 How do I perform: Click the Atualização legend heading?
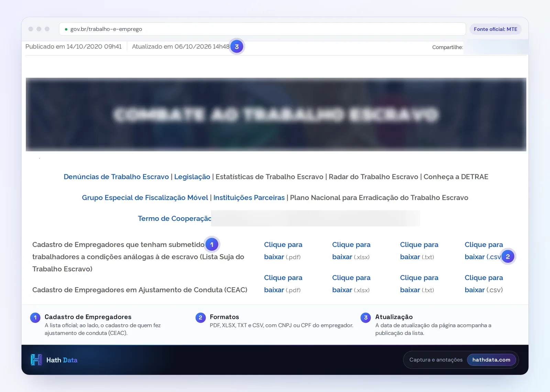[394, 317]
